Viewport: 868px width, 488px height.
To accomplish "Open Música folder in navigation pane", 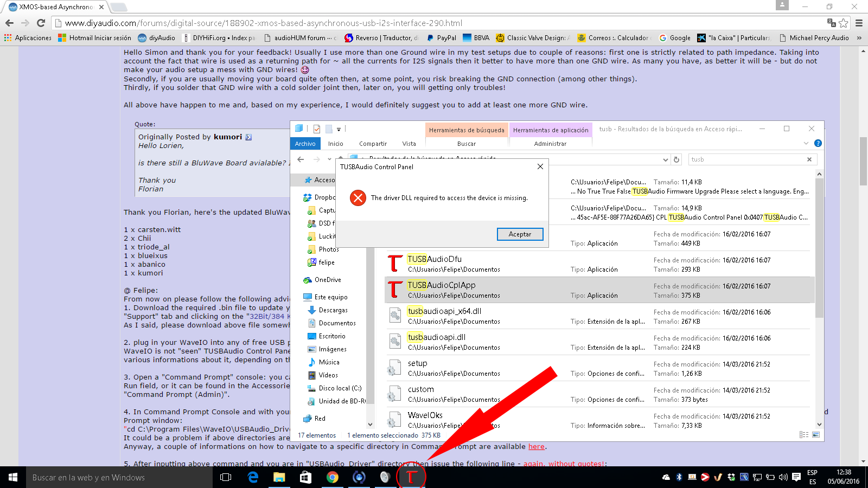I will tap(329, 362).
